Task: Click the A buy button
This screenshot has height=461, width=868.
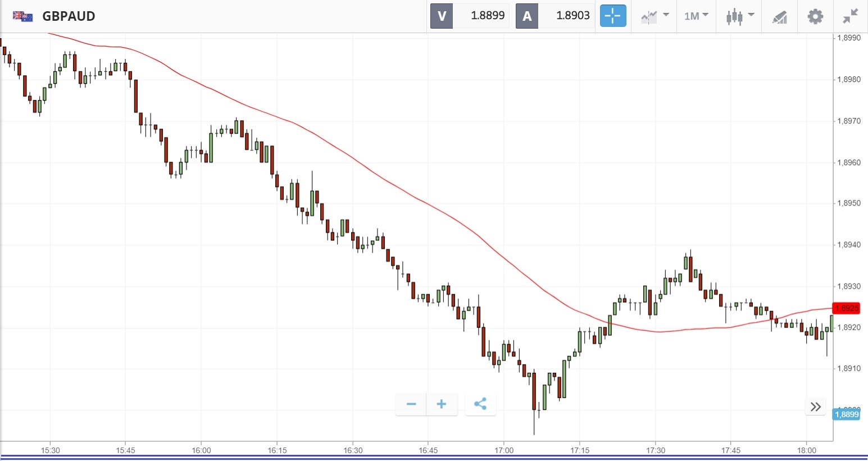Action: click(x=527, y=16)
